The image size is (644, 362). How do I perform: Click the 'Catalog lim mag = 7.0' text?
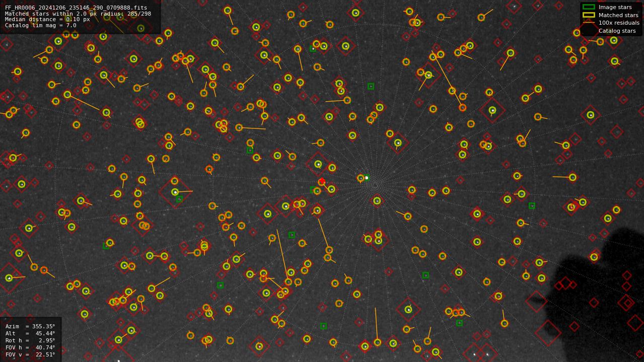[41, 25]
